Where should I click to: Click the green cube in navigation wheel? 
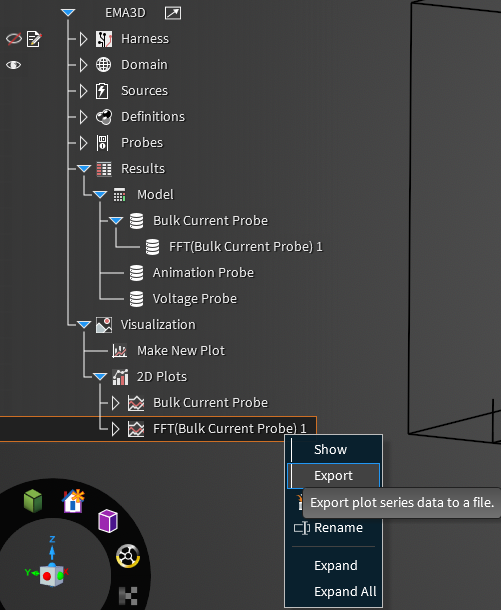point(33,501)
